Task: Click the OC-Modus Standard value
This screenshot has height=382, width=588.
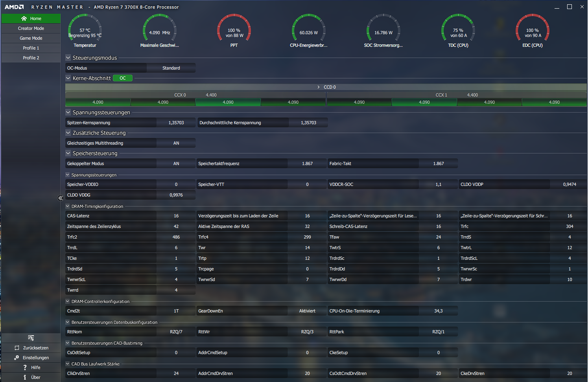Action: coord(171,68)
